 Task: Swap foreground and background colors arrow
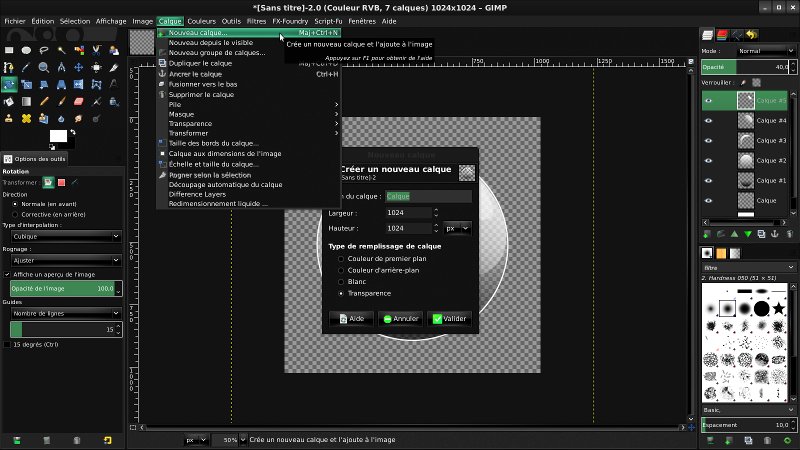click(x=73, y=132)
